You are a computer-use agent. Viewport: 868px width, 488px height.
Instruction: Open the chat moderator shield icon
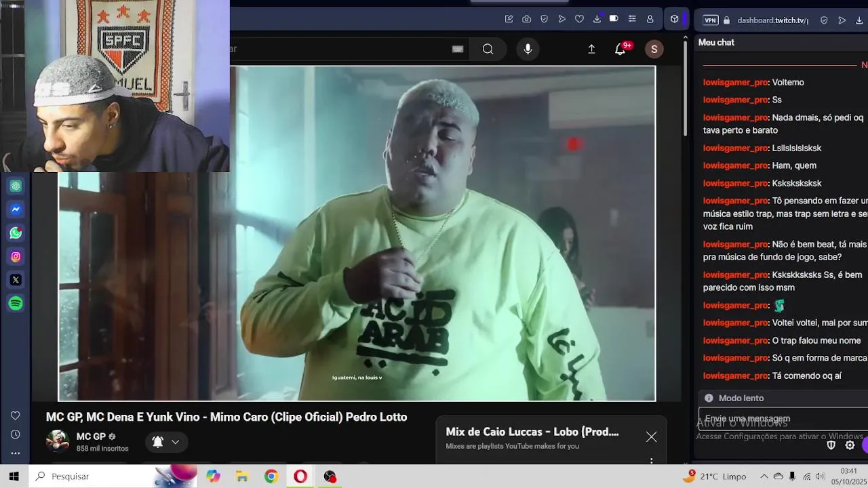tap(831, 445)
